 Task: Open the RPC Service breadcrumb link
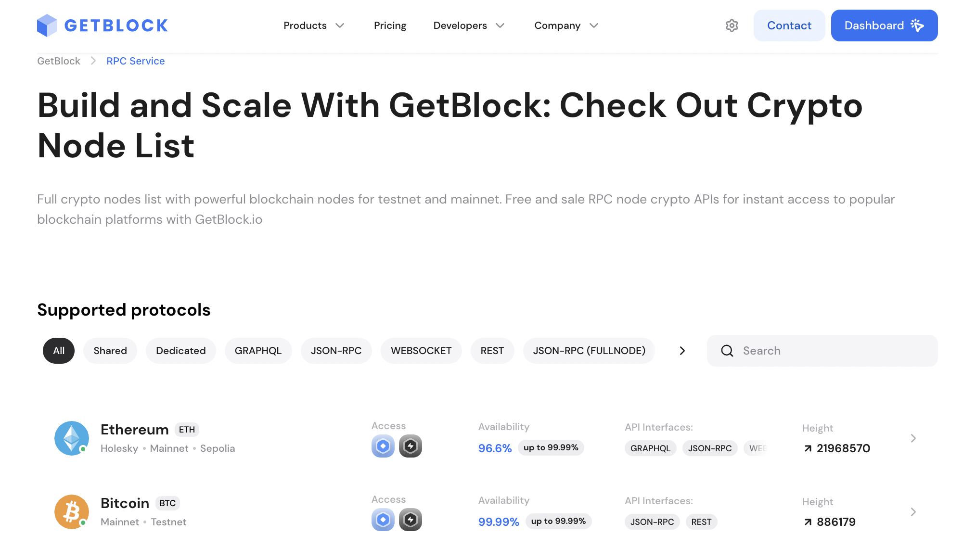click(x=136, y=61)
